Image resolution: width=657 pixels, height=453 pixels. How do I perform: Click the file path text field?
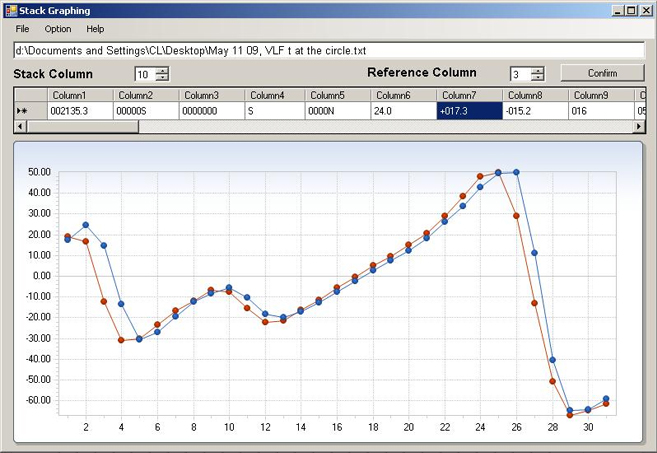(328, 50)
